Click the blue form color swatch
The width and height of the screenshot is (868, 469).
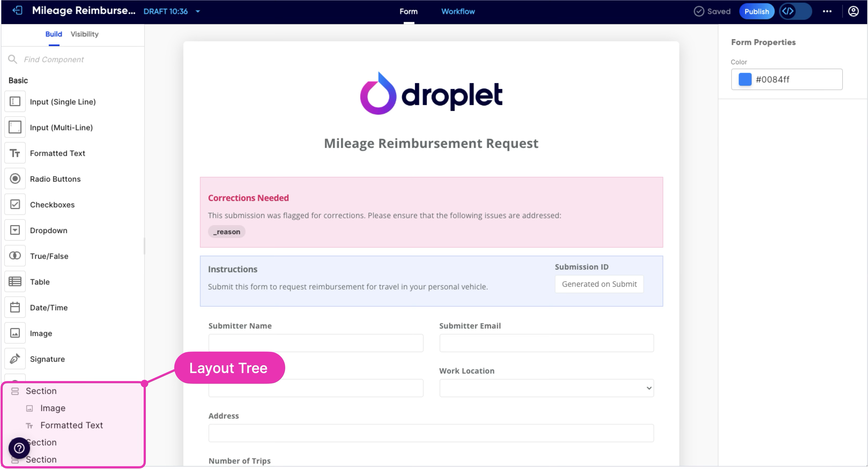[745, 80]
